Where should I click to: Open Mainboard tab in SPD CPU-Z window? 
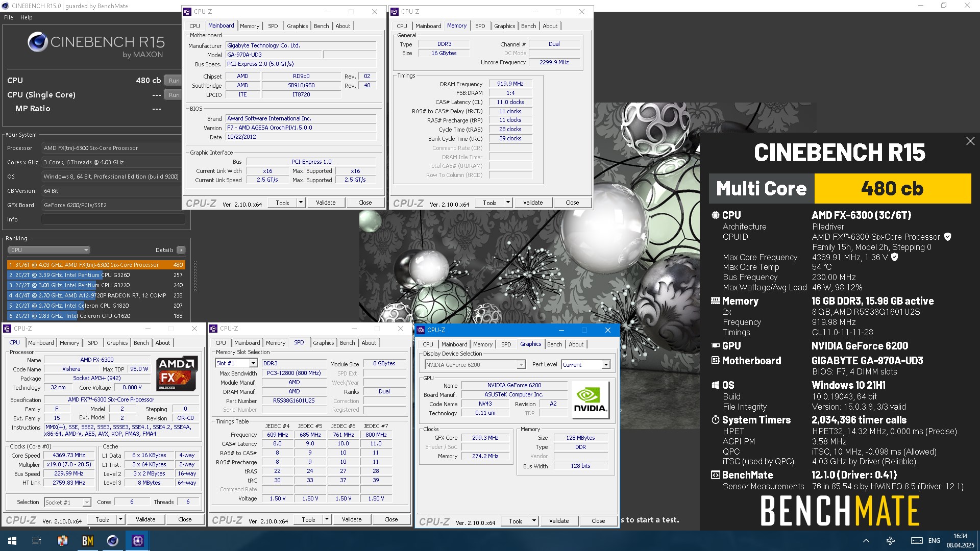click(x=247, y=343)
